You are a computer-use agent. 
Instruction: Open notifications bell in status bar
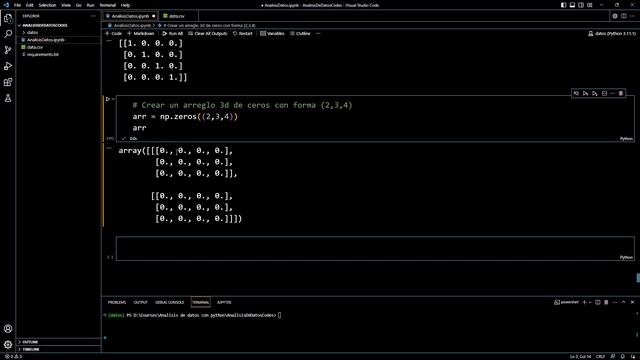click(623, 356)
